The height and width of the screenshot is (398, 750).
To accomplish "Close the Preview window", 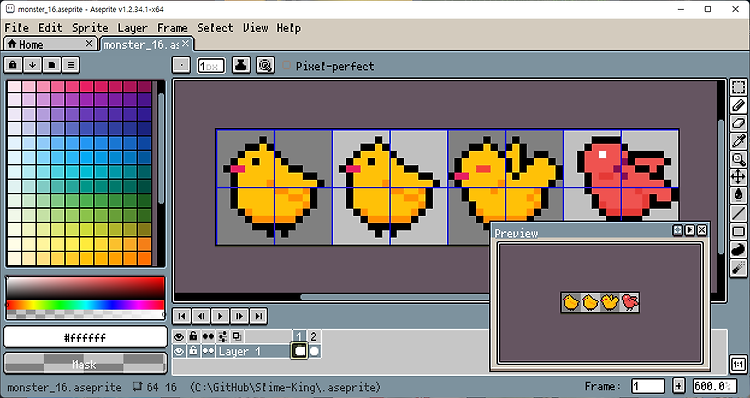I will pyautogui.click(x=702, y=230).
